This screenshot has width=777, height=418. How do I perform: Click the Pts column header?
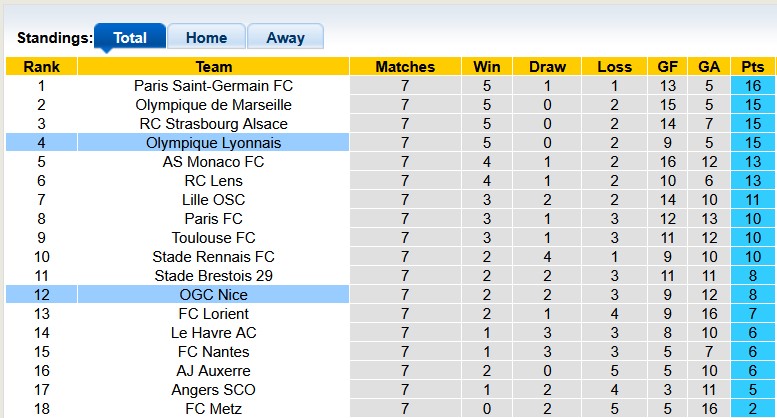click(x=752, y=67)
